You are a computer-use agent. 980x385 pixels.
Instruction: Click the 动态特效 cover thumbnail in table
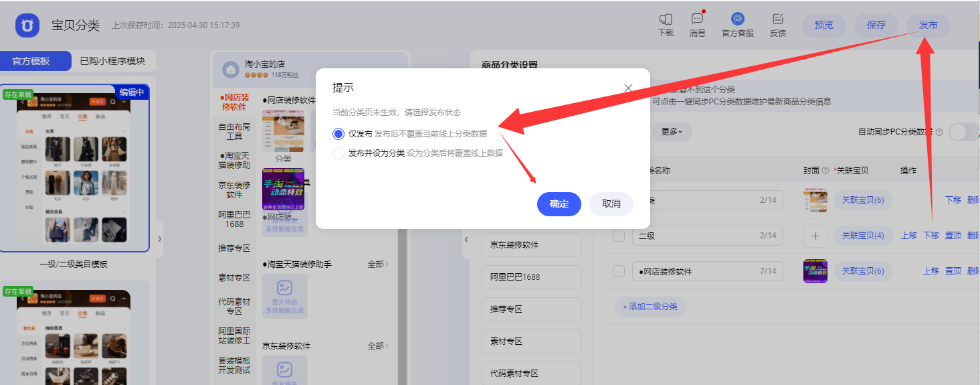tap(815, 271)
